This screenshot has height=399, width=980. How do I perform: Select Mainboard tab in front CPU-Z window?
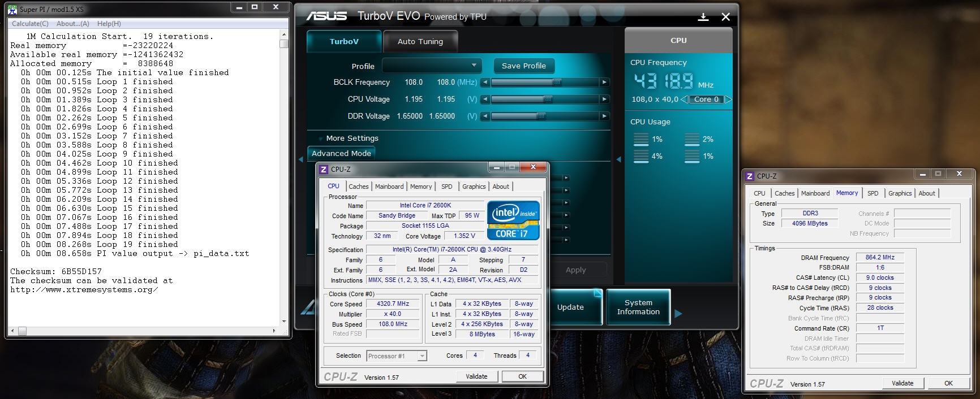coord(389,187)
